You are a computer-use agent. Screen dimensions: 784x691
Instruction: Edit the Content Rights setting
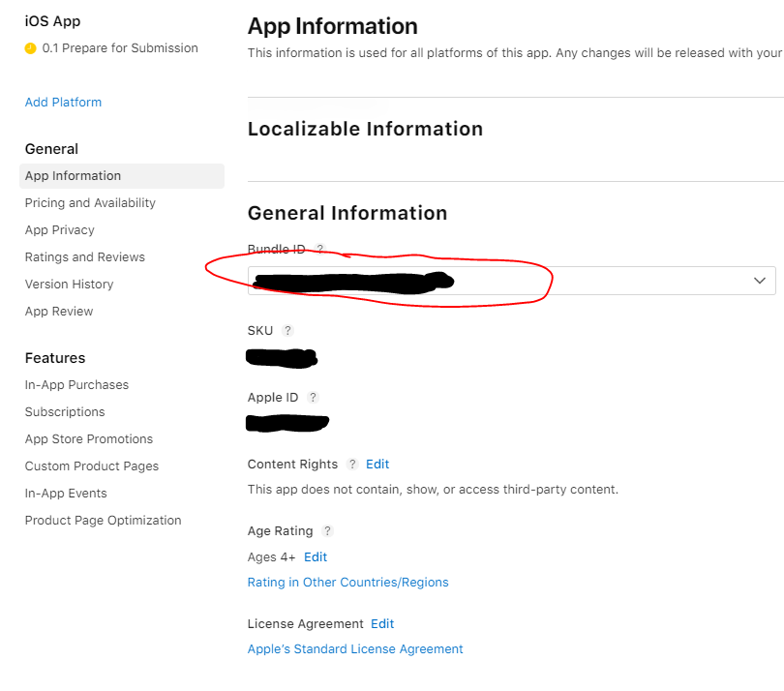[x=377, y=465]
